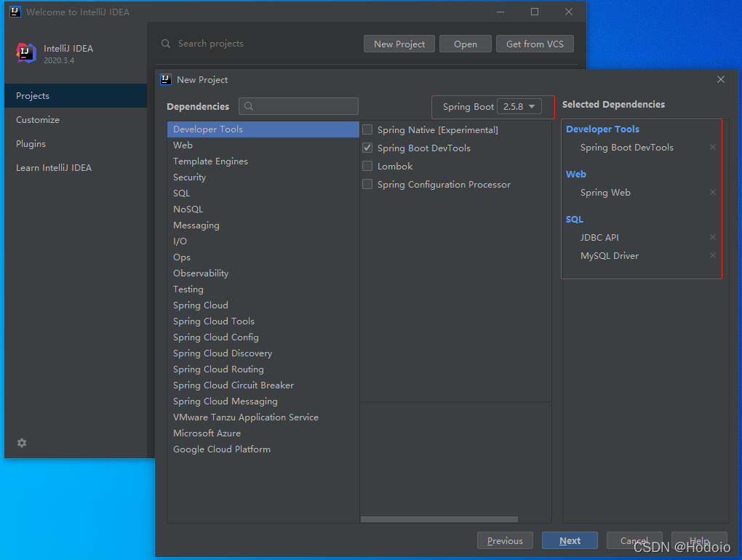The image size is (742, 560).
Task: Select the Ops category
Action: tap(263, 257)
